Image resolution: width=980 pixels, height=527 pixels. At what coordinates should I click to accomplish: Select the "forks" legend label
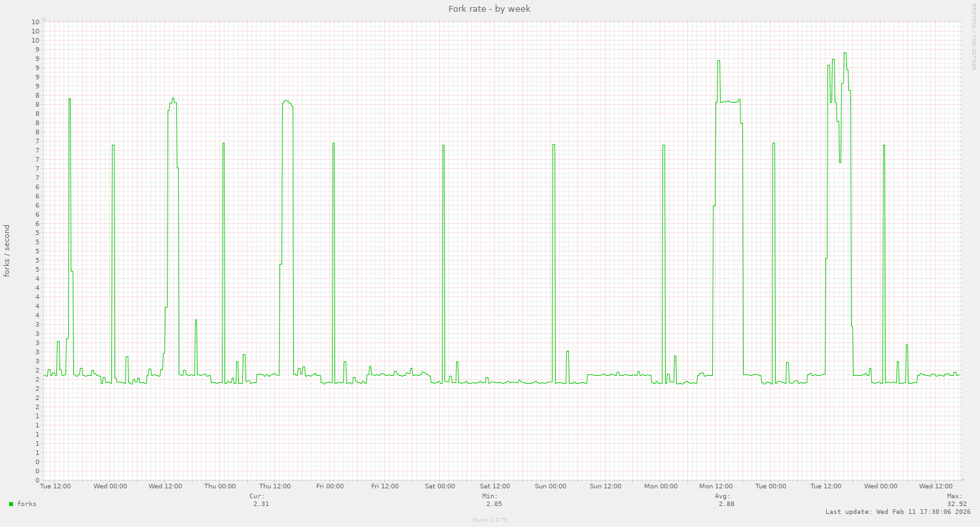click(x=27, y=504)
